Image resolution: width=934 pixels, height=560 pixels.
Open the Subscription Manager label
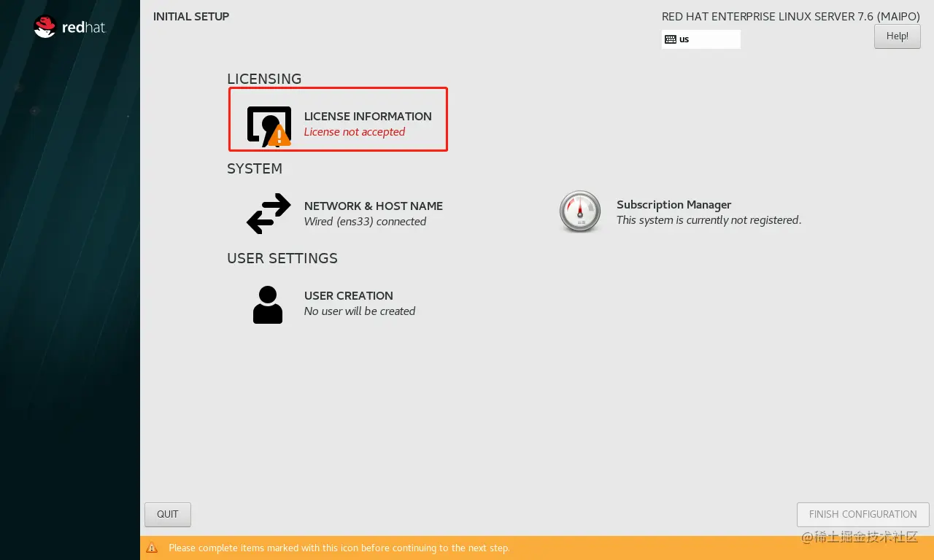674,205
